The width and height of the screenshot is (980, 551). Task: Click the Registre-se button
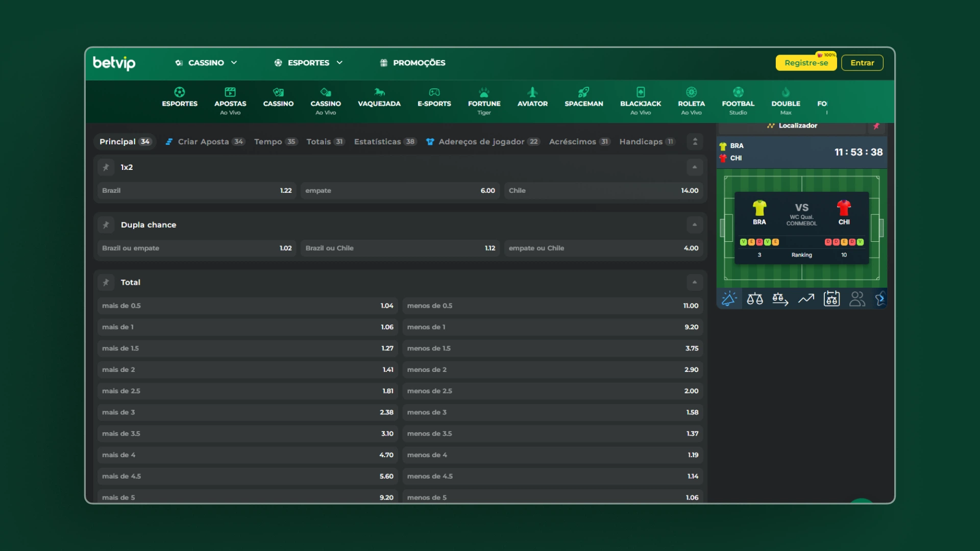pyautogui.click(x=806, y=63)
